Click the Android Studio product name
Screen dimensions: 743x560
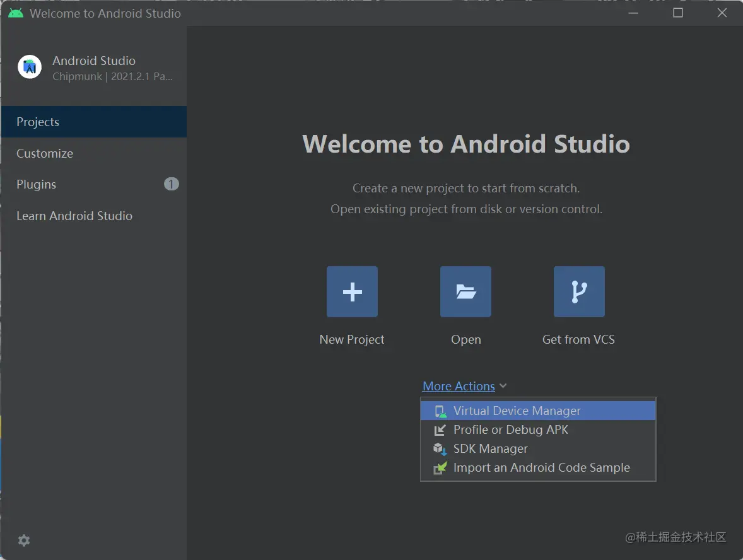(94, 61)
